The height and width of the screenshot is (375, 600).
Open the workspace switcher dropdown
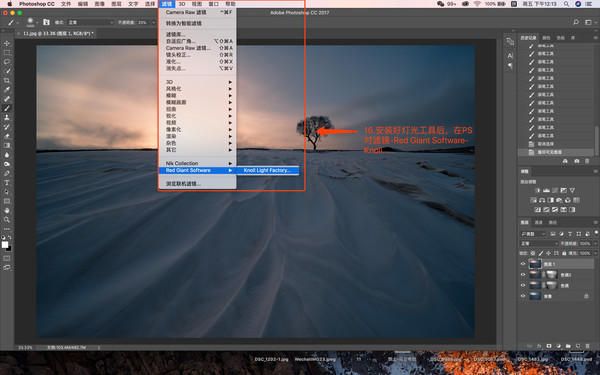point(590,22)
